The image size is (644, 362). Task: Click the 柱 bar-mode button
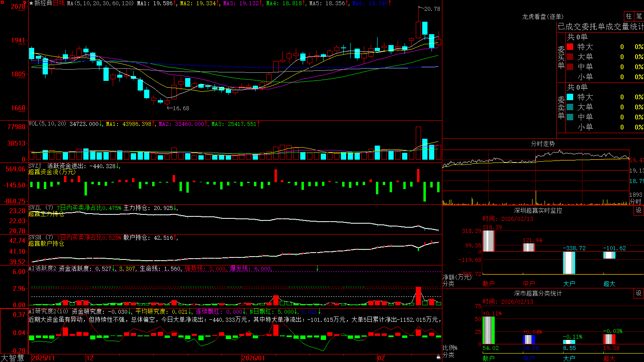point(629,16)
